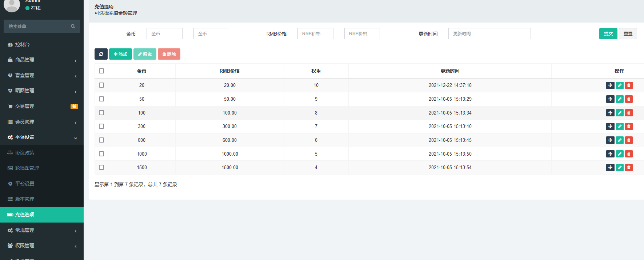
Task: Click the drag-sort icon for the 600 coin row
Action: point(610,140)
